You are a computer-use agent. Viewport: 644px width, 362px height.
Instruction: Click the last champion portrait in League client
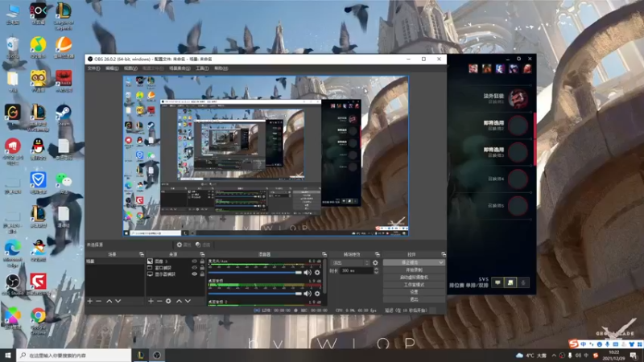coord(527,68)
